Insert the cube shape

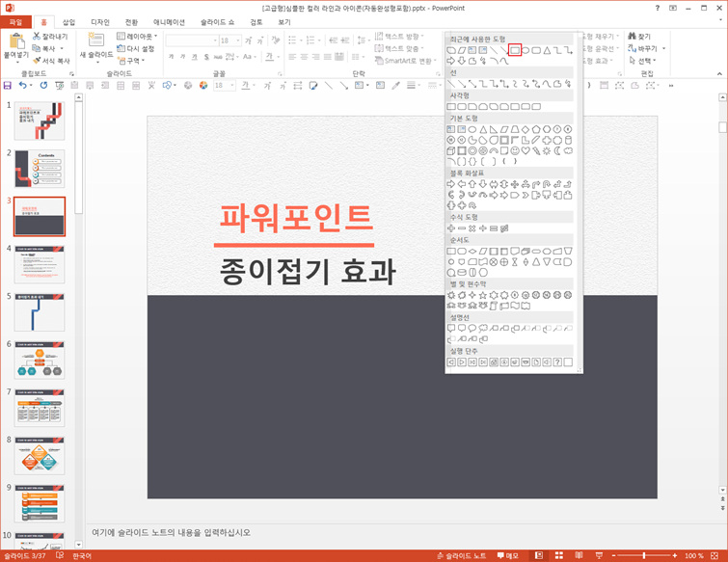tap(451, 150)
